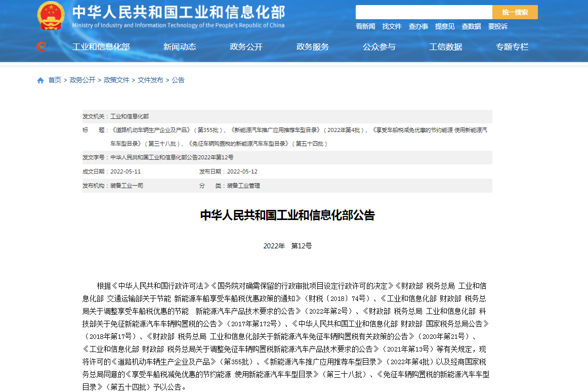Image resolution: width=588 pixels, height=392 pixels.
Task: Select the 工业和信息化部 menu item
Action: point(101,47)
